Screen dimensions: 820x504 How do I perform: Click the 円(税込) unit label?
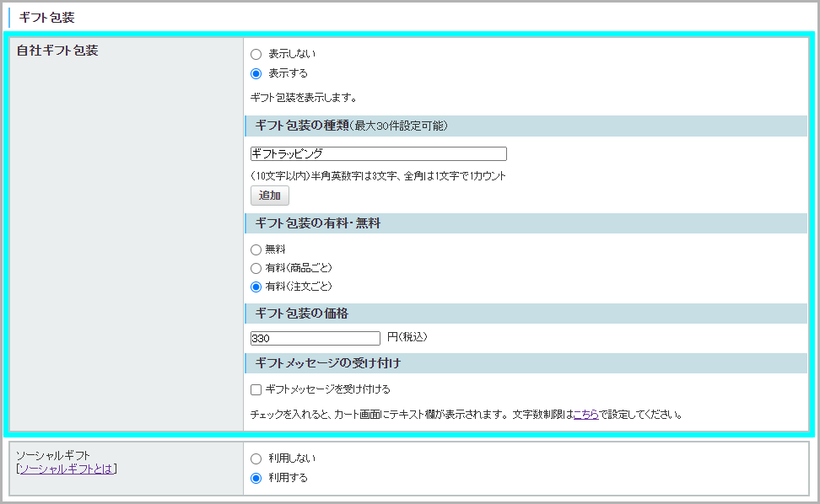point(407,337)
